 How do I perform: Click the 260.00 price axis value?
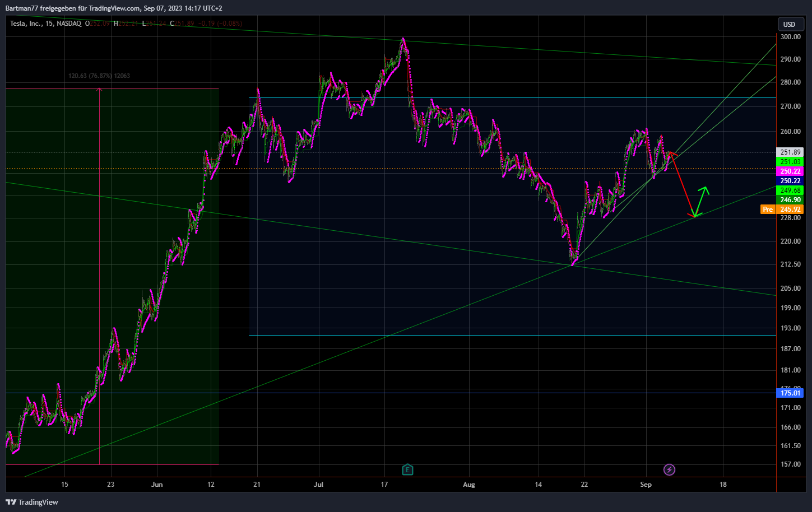click(x=791, y=132)
